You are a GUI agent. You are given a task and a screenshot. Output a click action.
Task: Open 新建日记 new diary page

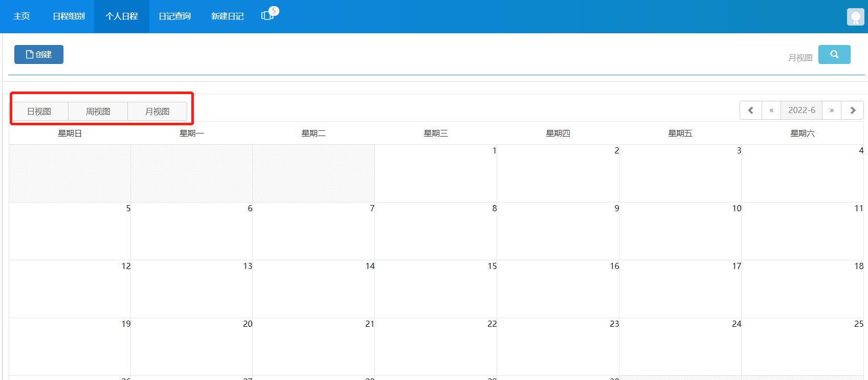pos(228,16)
